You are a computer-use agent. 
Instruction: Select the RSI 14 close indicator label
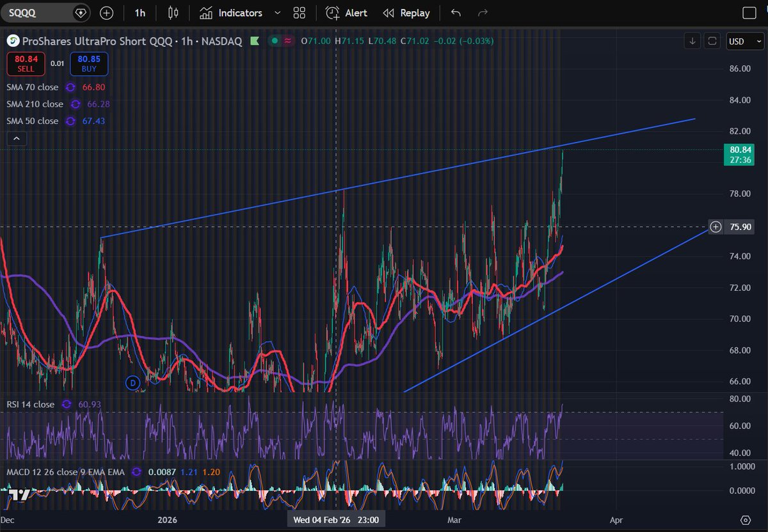click(31, 404)
